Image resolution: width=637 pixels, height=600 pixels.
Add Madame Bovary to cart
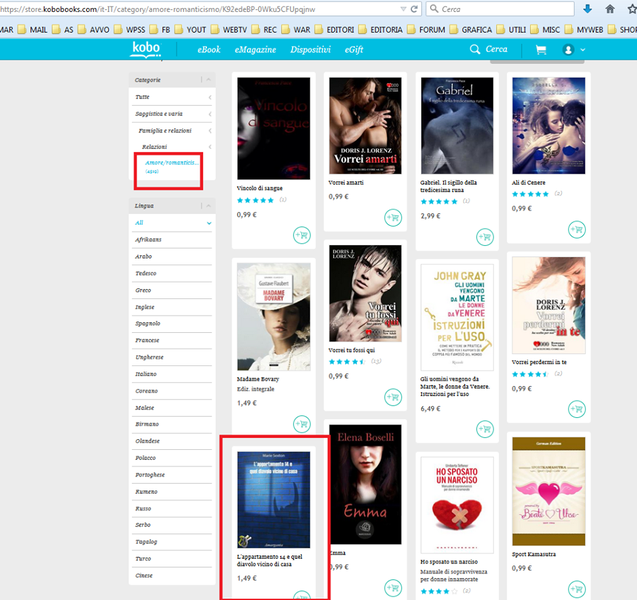(302, 424)
